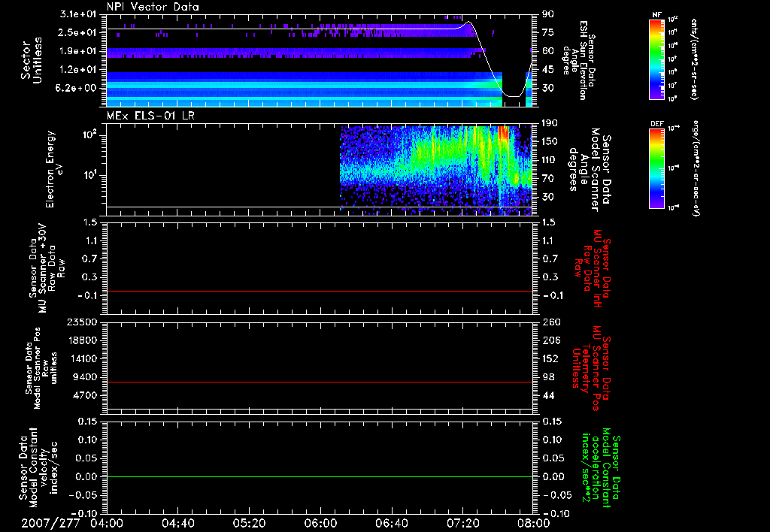Image resolution: width=770 pixels, height=532 pixels.
Task: Click the 'ergs/(cm**2-sr-sec-eV)' color bar unit
Action: [x=696, y=168]
